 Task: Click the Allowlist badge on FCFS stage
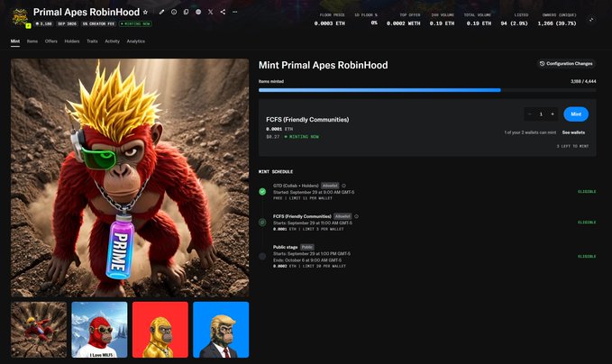coord(343,216)
